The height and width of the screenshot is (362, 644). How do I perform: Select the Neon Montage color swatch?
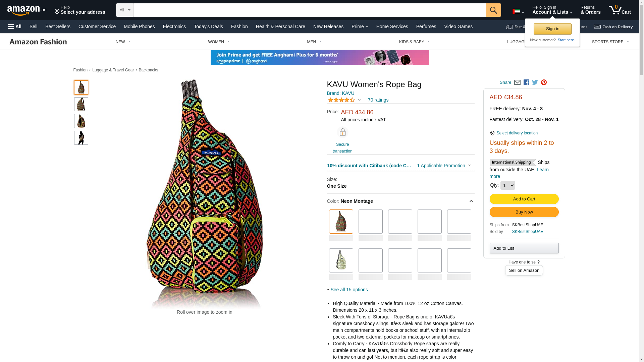click(x=341, y=222)
